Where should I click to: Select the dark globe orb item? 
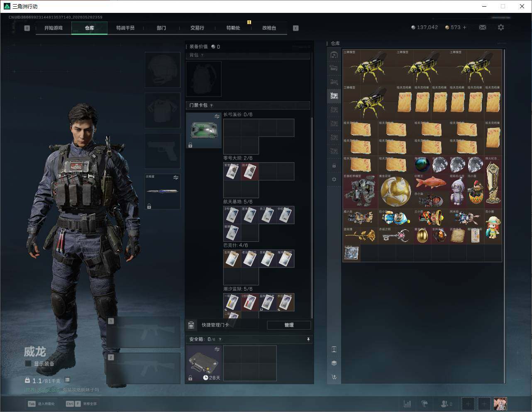click(422, 165)
